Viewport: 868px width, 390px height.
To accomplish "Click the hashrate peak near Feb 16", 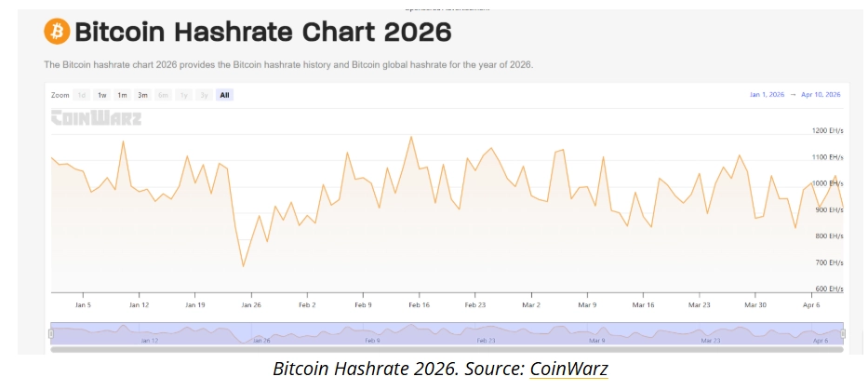I will (x=411, y=137).
